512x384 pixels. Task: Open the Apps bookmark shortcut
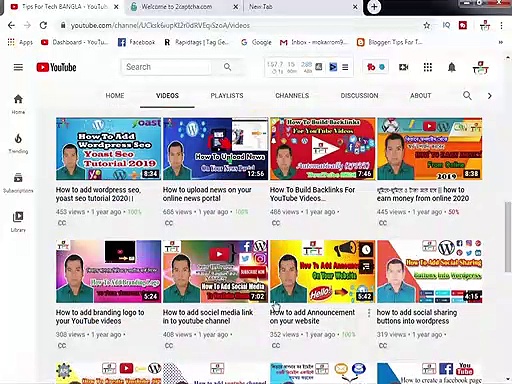20,42
